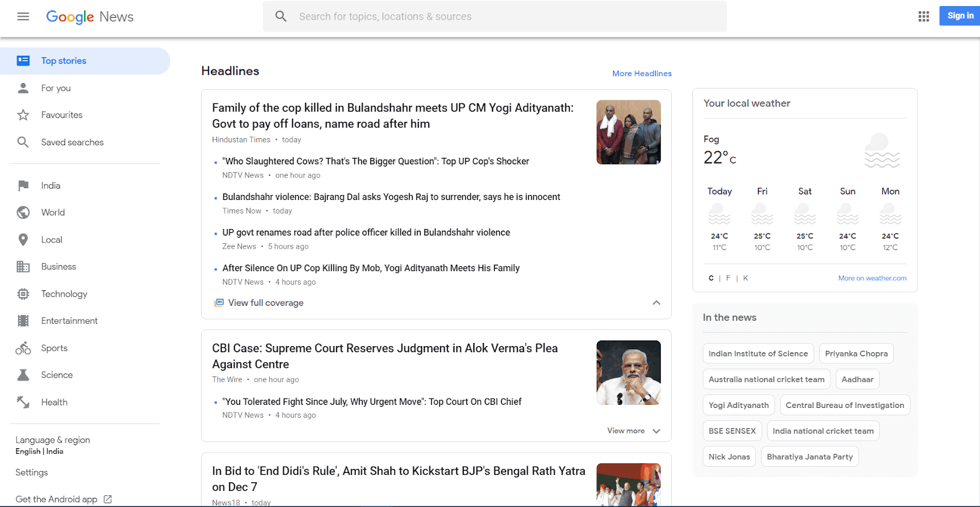Viewport: 980px width, 507px height.
Task: Click Get the Android app
Action: 56,499
